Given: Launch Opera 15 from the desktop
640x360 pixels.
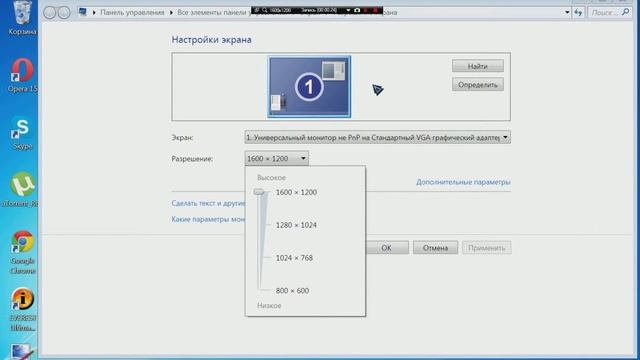Looking at the screenshot, I should click(x=22, y=75).
